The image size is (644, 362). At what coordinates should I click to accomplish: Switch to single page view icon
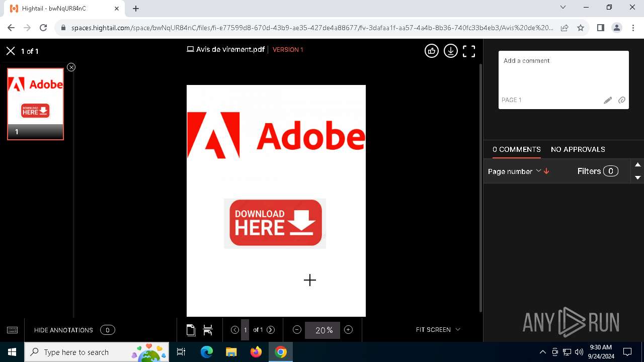(191, 330)
